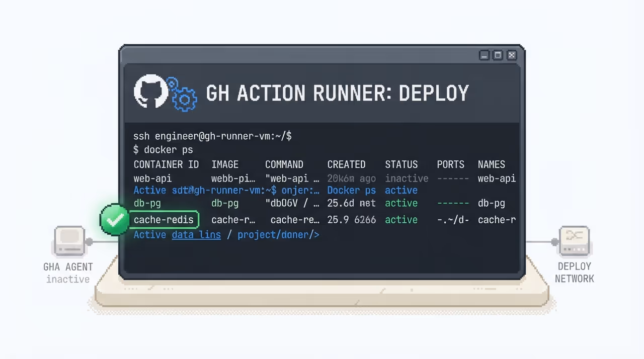Click the 'GH ACTION RUNNER: DEPLOY' title
The height and width of the screenshot is (359, 644).
click(x=338, y=94)
